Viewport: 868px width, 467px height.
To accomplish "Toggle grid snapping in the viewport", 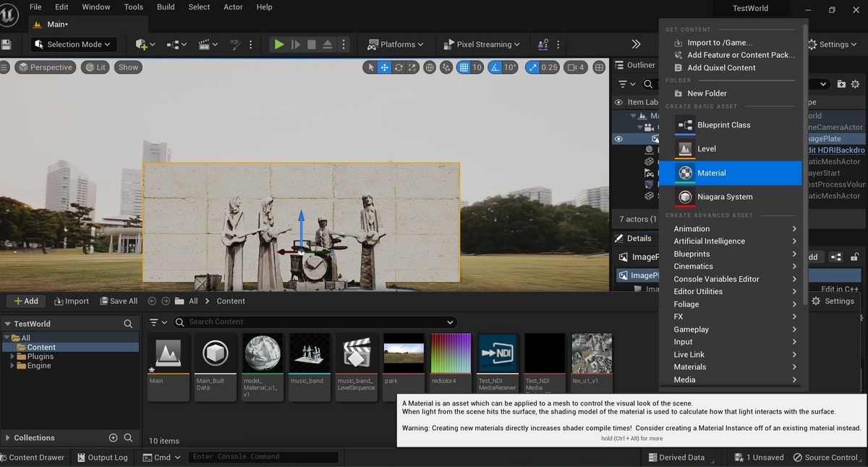I will 464,67.
